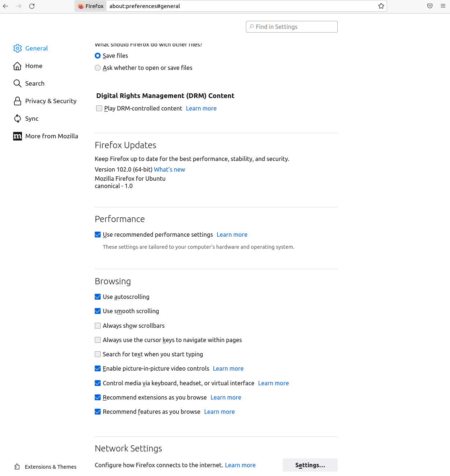Image resolution: width=450 pixels, height=476 pixels.
Task: Enable Search for text when you start typing
Action: [x=98, y=354]
